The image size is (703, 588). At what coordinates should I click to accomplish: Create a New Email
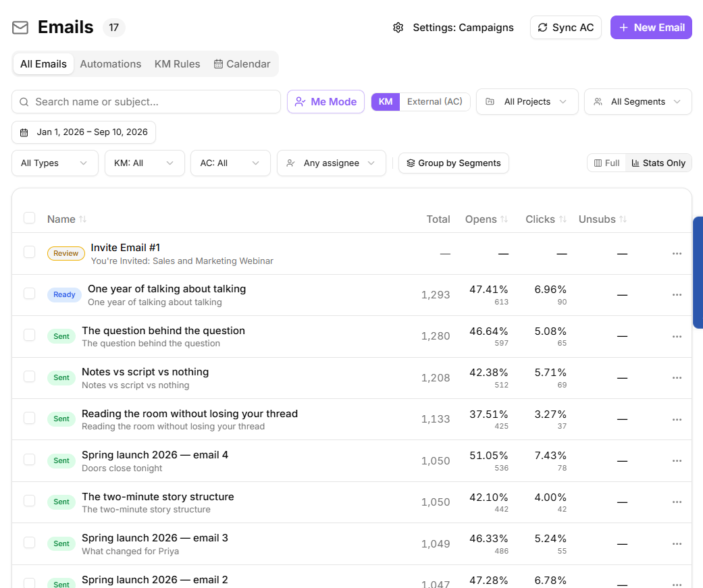[651, 28]
